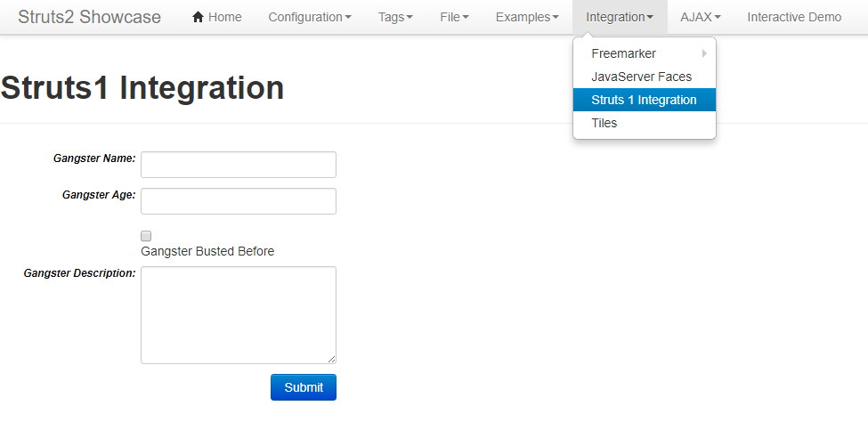Open the File dropdown menu

(x=455, y=17)
